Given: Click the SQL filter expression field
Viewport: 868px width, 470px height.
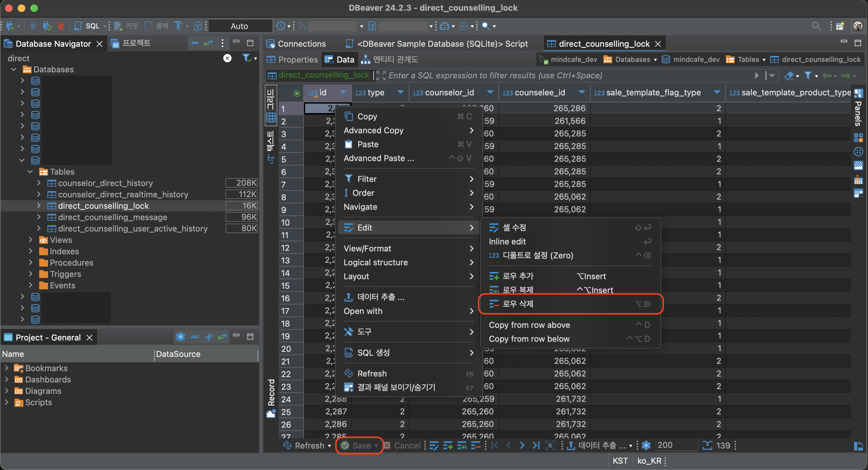Looking at the screenshot, I should coord(570,75).
